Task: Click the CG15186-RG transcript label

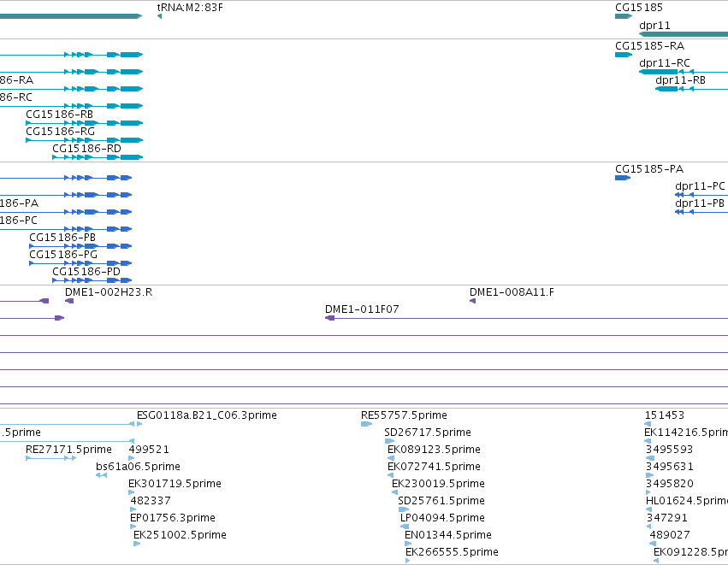Action: click(61, 132)
